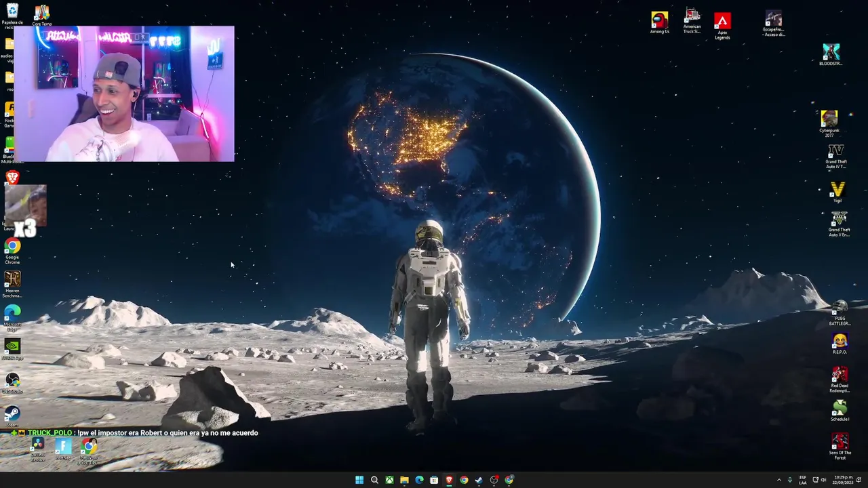This screenshot has height=488, width=868.
Task: Open the Heaven Benchmark desktop icon
Action: (x=12, y=285)
